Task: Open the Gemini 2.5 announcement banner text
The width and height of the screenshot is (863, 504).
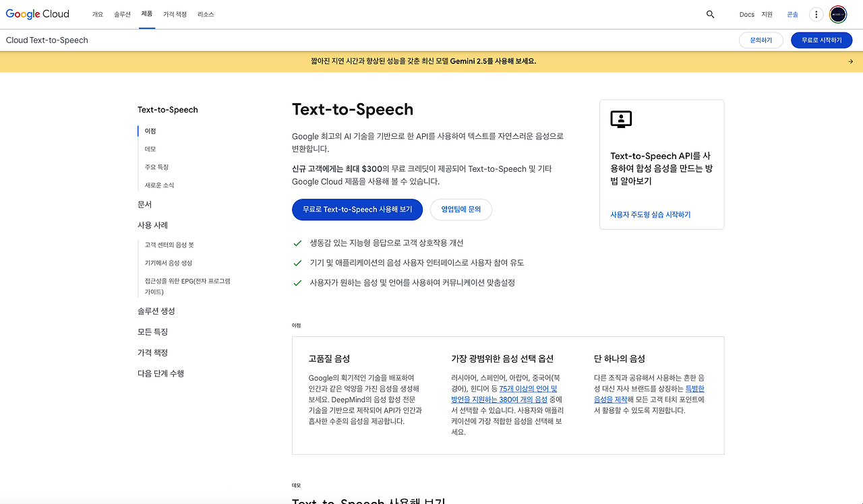Action: coord(423,61)
